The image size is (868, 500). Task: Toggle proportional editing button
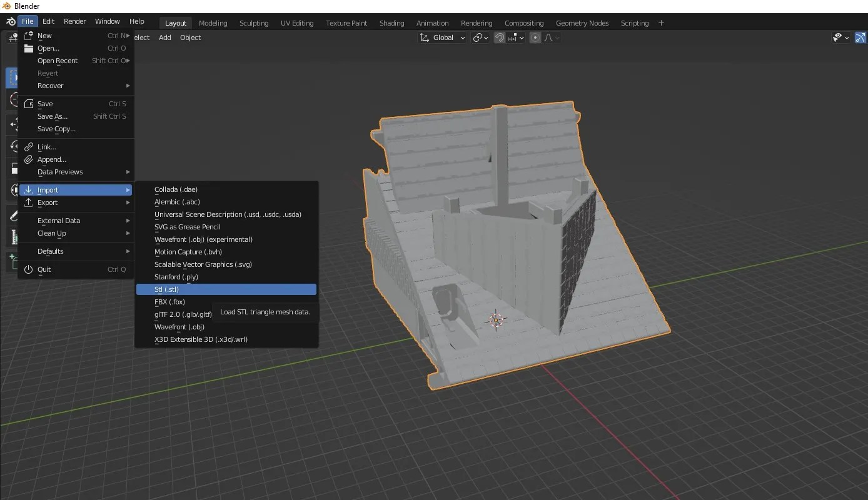point(535,37)
